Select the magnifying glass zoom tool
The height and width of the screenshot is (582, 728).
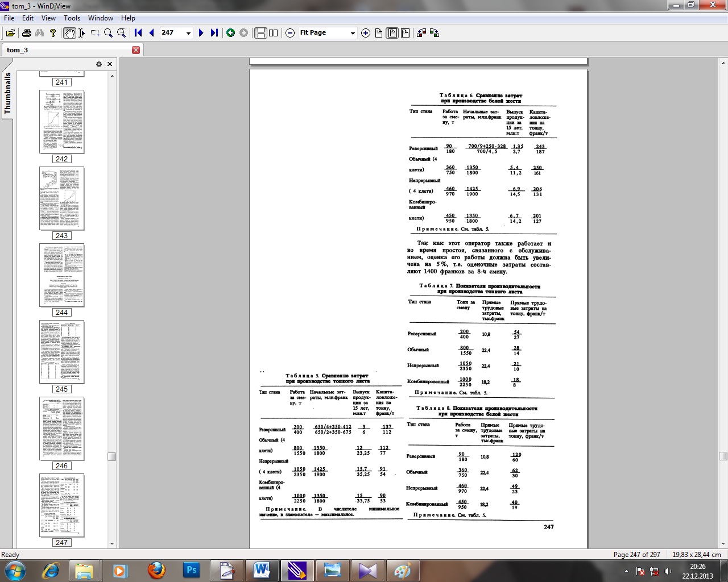pyautogui.click(x=108, y=33)
